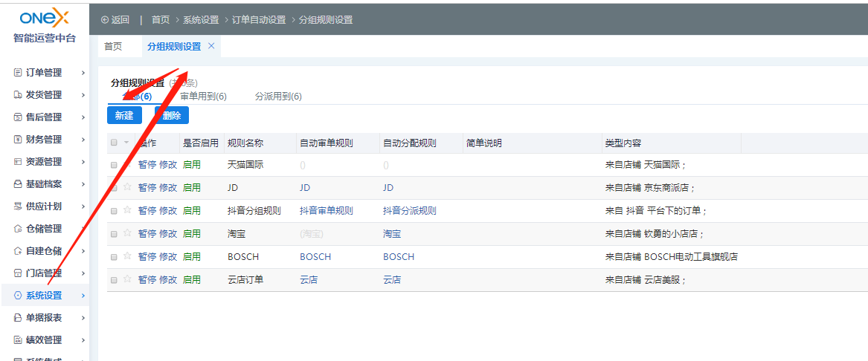Click the 订单管理 sidebar icon
This screenshot has width=868, height=361.
[x=18, y=73]
